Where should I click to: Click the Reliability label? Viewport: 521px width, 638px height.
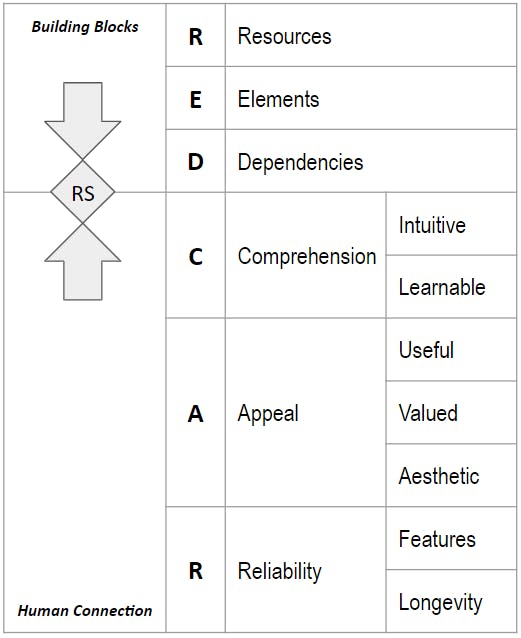(x=279, y=571)
